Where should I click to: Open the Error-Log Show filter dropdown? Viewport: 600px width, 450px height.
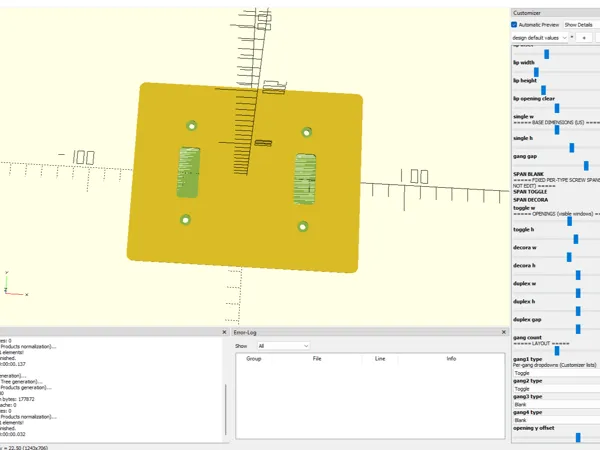tap(283, 346)
